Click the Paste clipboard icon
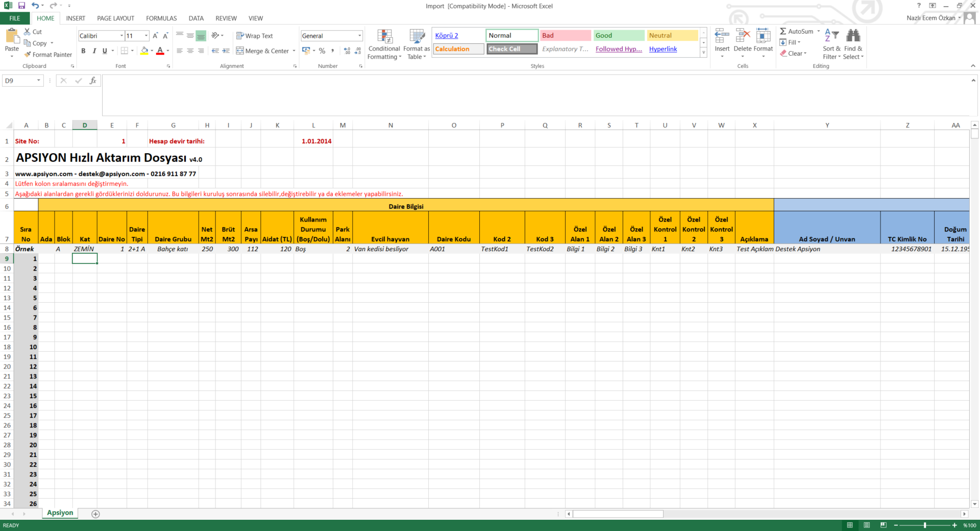980x531 pixels. [x=12, y=37]
